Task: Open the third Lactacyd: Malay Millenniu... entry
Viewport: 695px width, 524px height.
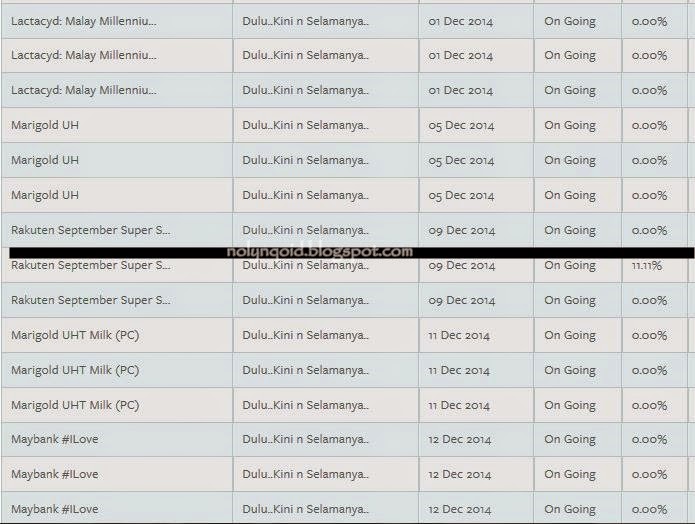Action: tap(84, 90)
